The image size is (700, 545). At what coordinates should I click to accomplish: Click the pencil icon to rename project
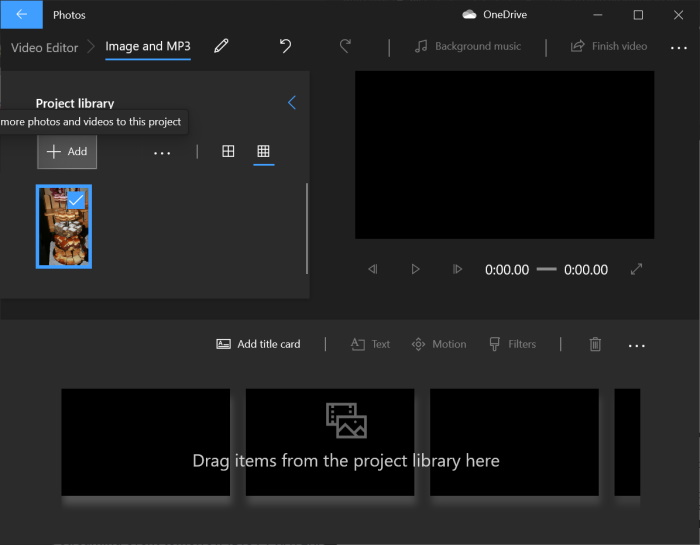tap(221, 46)
